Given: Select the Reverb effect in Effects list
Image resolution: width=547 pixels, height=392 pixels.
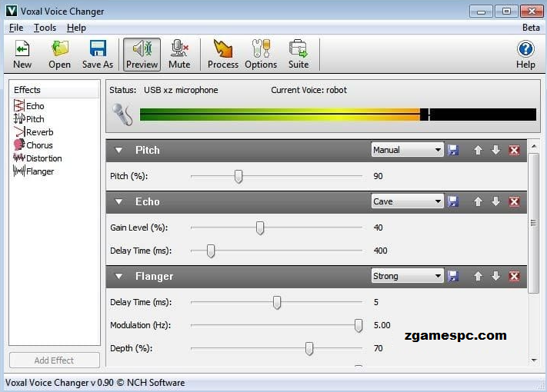Looking at the screenshot, I should pos(34,132).
